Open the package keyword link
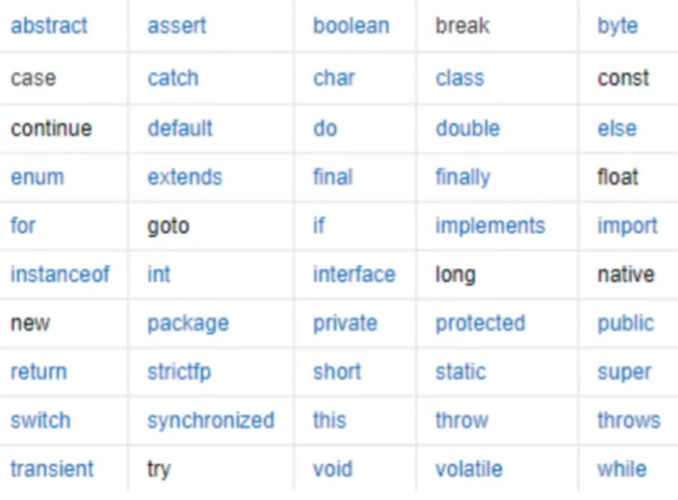Image resolution: width=678 pixels, height=500 pixels. (x=188, y=324)
